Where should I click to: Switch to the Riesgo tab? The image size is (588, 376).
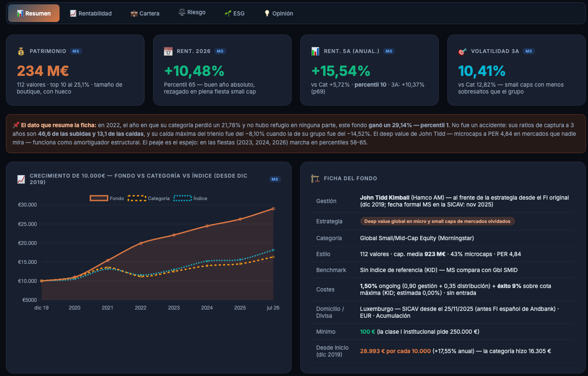[x=192, y=13]
